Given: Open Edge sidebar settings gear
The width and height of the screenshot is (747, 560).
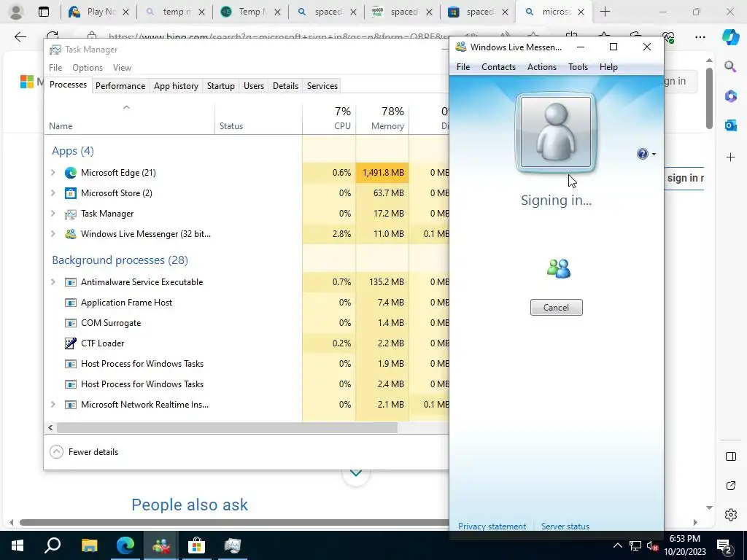Looking at the screenshot, I should [x=730, y=515].
